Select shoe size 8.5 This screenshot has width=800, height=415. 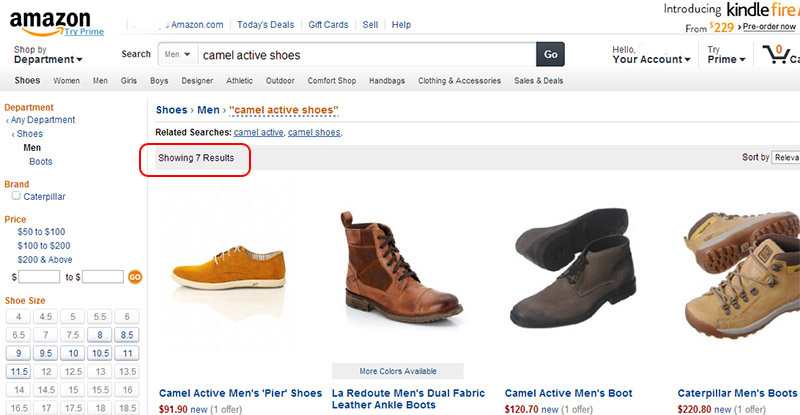127,335
